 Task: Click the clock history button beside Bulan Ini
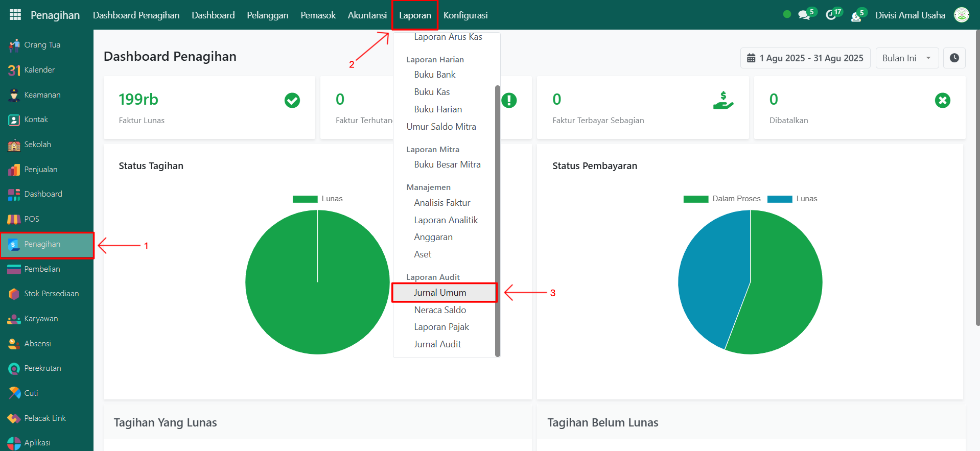click(x=954, y=58)
